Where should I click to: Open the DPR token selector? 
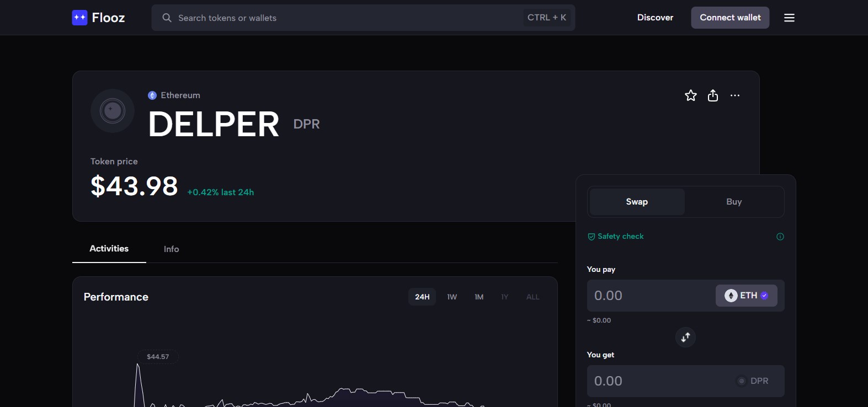[x=753, y=381]
